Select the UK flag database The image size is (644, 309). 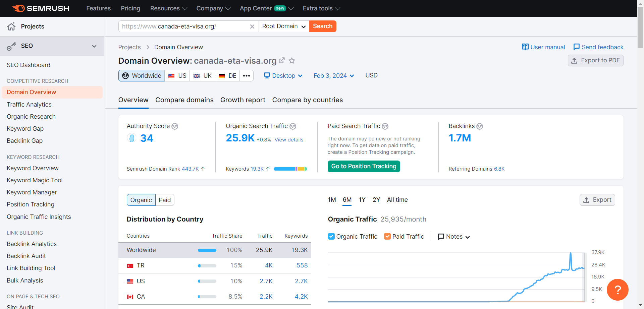click(202, 76)
